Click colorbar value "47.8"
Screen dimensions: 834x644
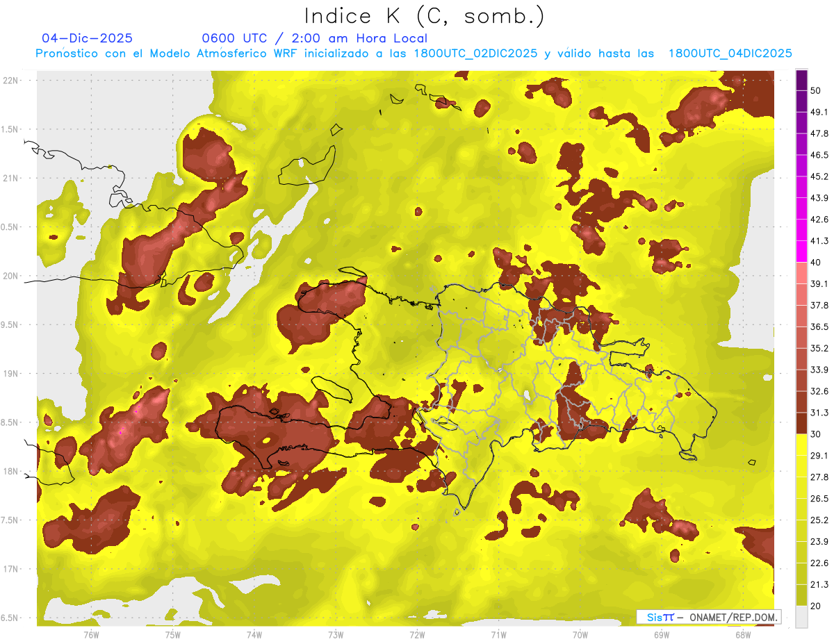(819, 133)
